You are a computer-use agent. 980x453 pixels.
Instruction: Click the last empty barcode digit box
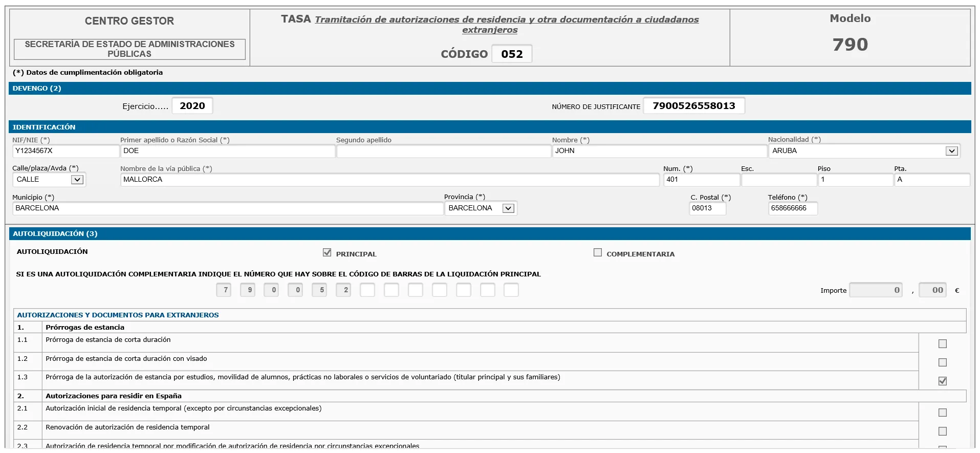[x=511, y=290]
